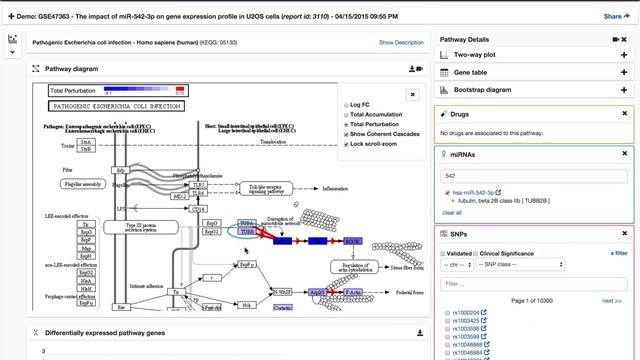The height and width of the screenshot is (360, 640).
Task: Click the CD14 node in diagram
Action: coord(198,209)
